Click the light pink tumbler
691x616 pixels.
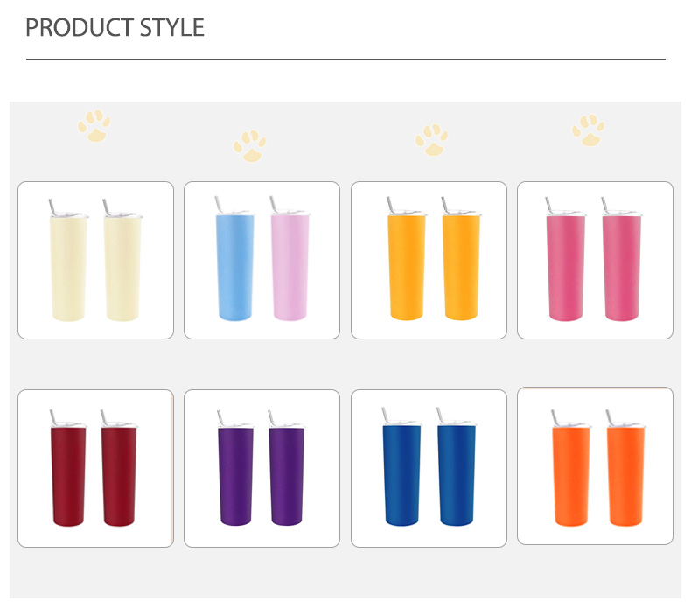[290, 259]
